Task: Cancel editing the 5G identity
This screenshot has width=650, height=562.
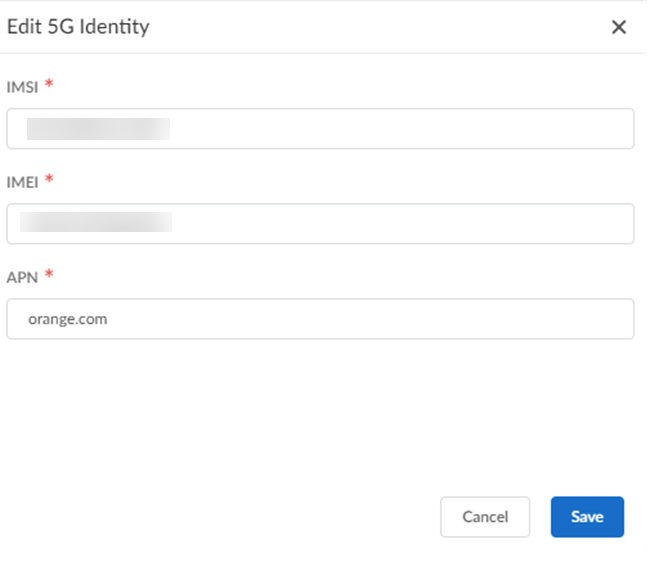Action: (485, 517)
